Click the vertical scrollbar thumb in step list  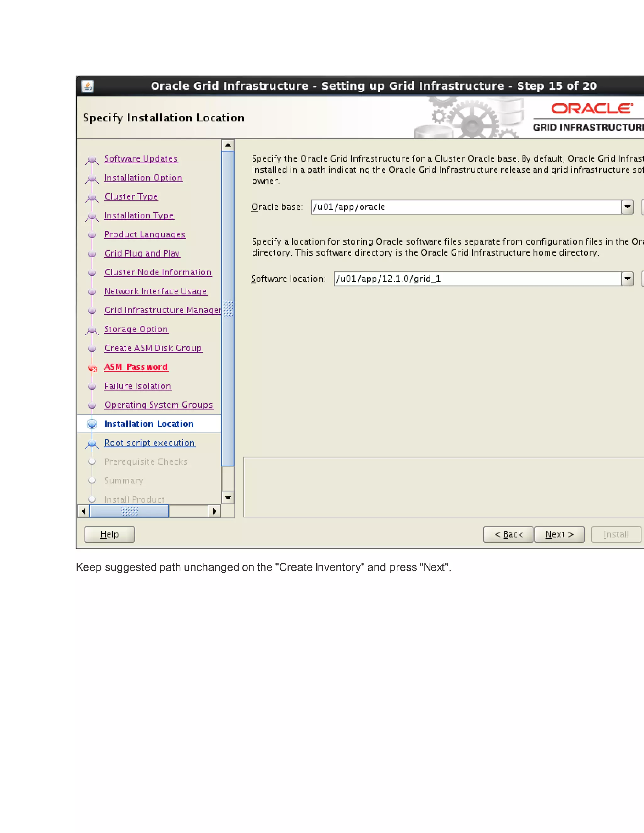click(x=228, y=309)
